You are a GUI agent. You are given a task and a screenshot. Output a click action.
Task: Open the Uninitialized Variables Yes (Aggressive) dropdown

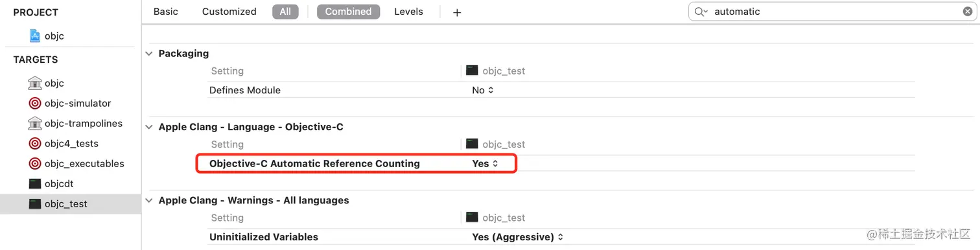tap(518, 237)
